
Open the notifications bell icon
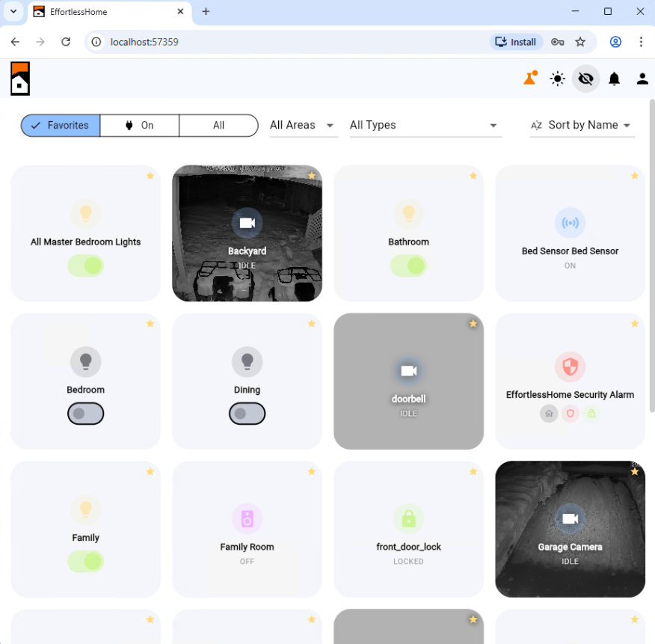coord(614,79)
